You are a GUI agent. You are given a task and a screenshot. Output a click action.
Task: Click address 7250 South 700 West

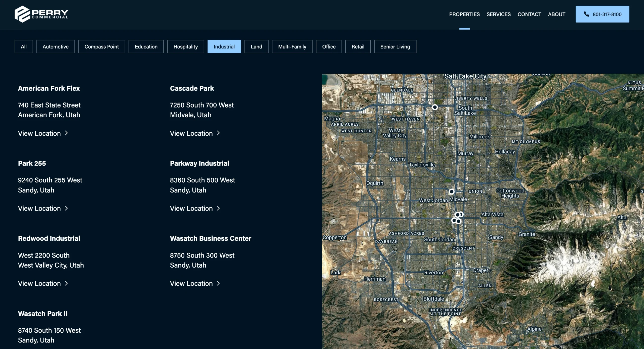[202, 105]
